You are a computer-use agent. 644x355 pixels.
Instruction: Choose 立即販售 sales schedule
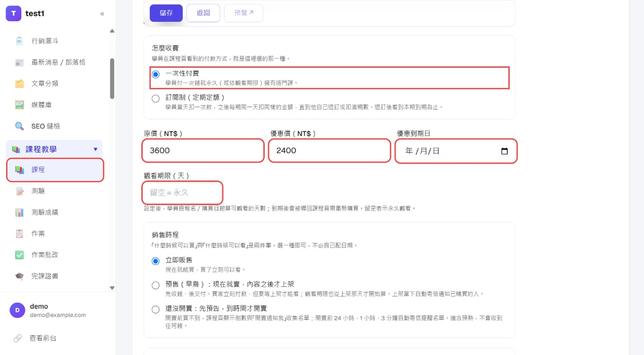click(x=155, y=261)
